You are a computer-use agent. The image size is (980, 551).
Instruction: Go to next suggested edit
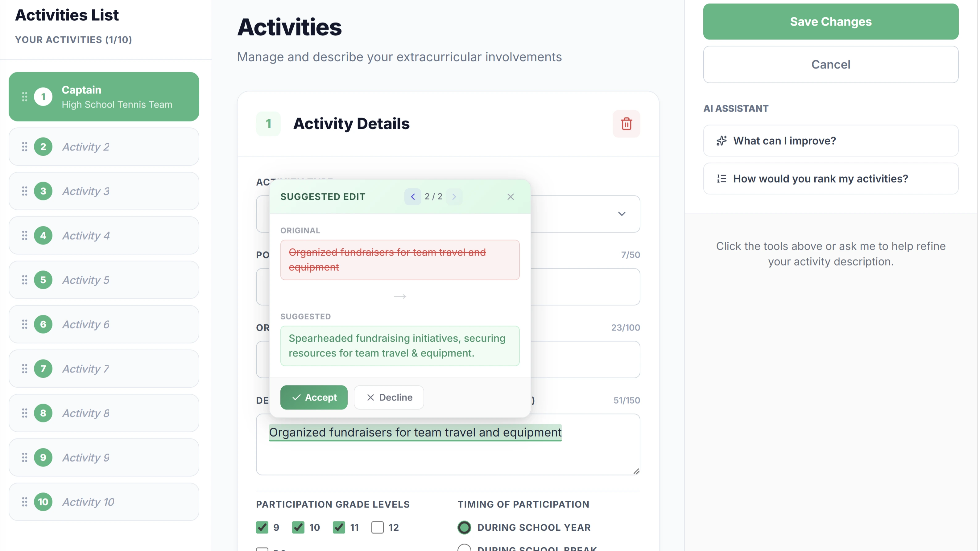pyautogui.click(x=454, y=197)
